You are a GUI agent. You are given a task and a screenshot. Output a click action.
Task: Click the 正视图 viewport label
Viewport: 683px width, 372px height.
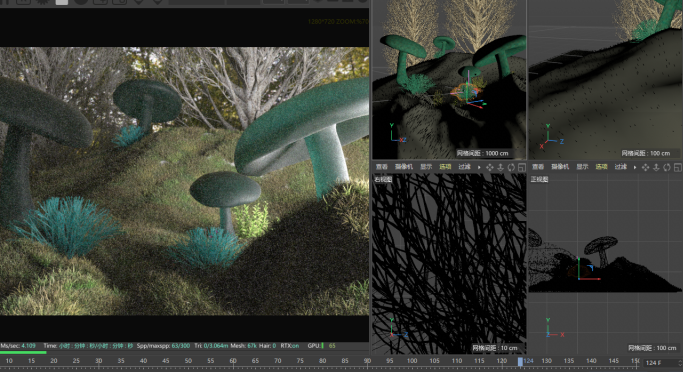(539, 179)
